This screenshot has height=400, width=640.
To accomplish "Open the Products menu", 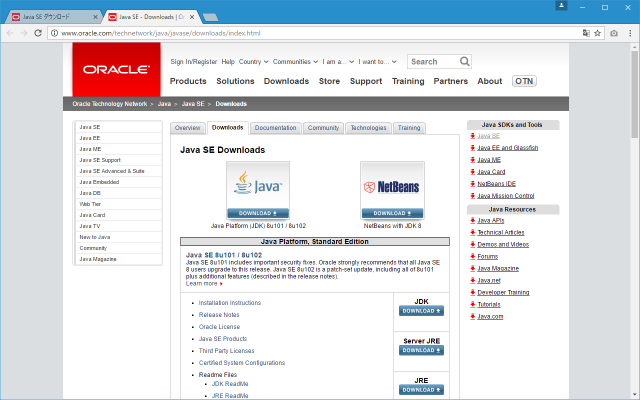I will pos(188,81).
